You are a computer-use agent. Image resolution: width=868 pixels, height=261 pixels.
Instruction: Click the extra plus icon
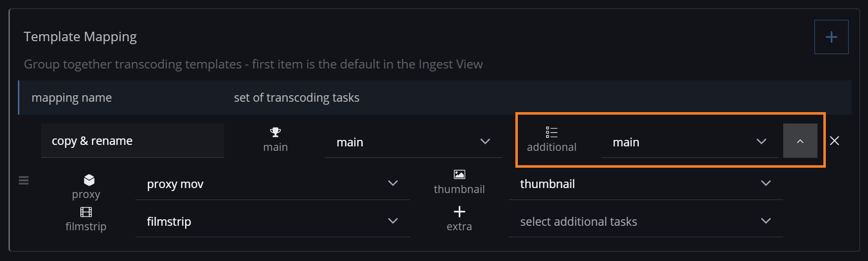pos(459,212)
